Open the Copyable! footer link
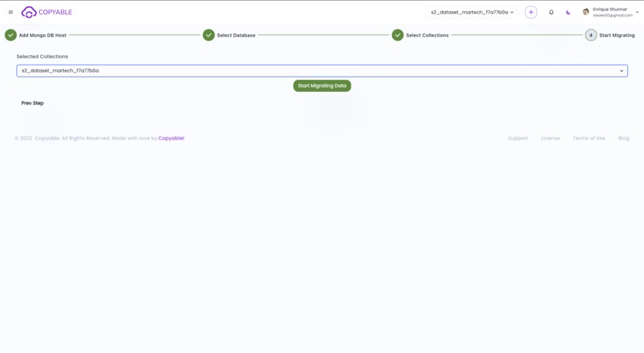644x353 pixels. pos(171,138)
